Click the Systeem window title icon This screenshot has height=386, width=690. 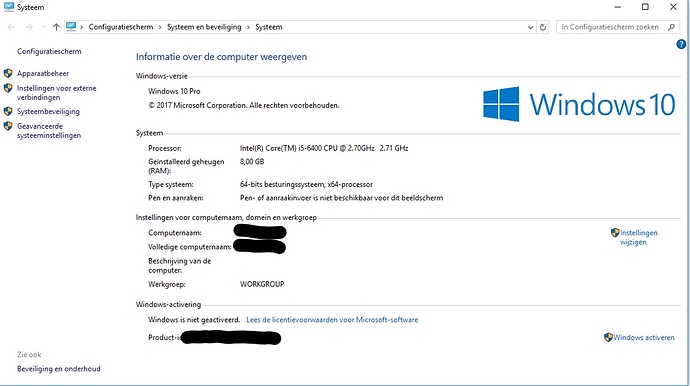[9, 7]
